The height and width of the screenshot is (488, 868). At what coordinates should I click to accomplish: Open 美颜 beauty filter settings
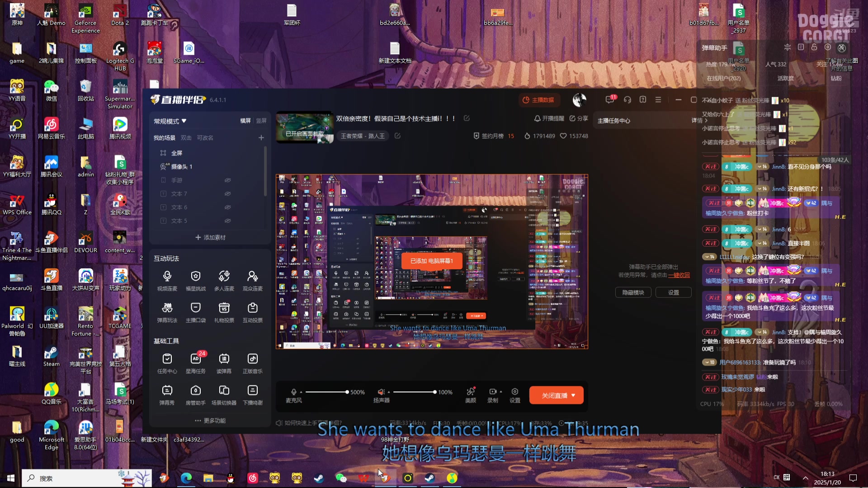471,395
